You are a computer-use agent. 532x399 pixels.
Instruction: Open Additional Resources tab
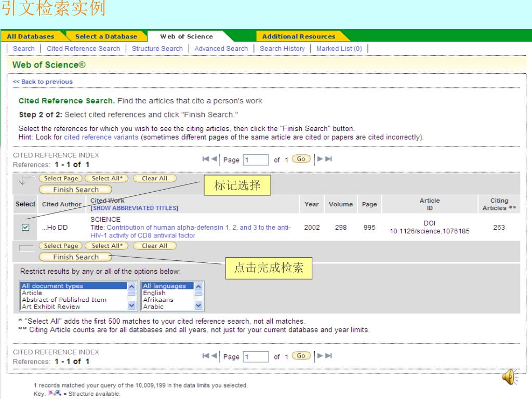tap(299, 36)
